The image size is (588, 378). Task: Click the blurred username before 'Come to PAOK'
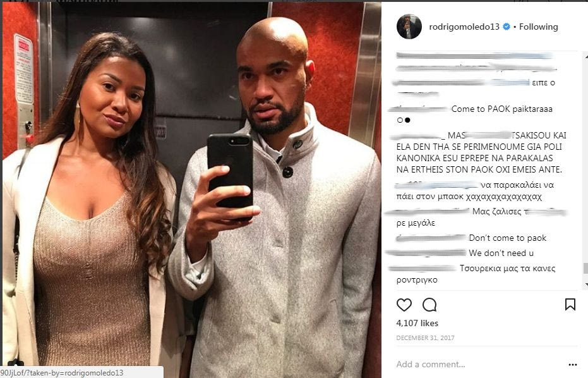click(x=419, y=109)
